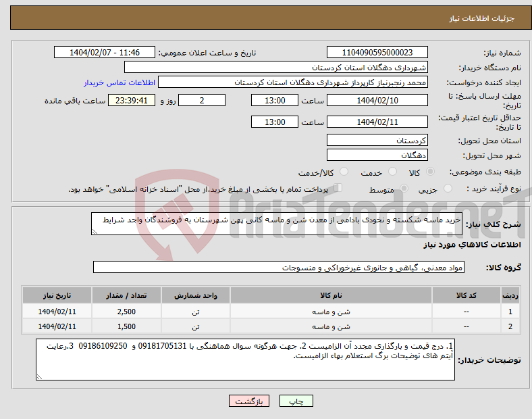Click date 1404/02/11 in row 2
Image resolution: width=532 pixels, height=419 pixels.
(x=57, y=326)
